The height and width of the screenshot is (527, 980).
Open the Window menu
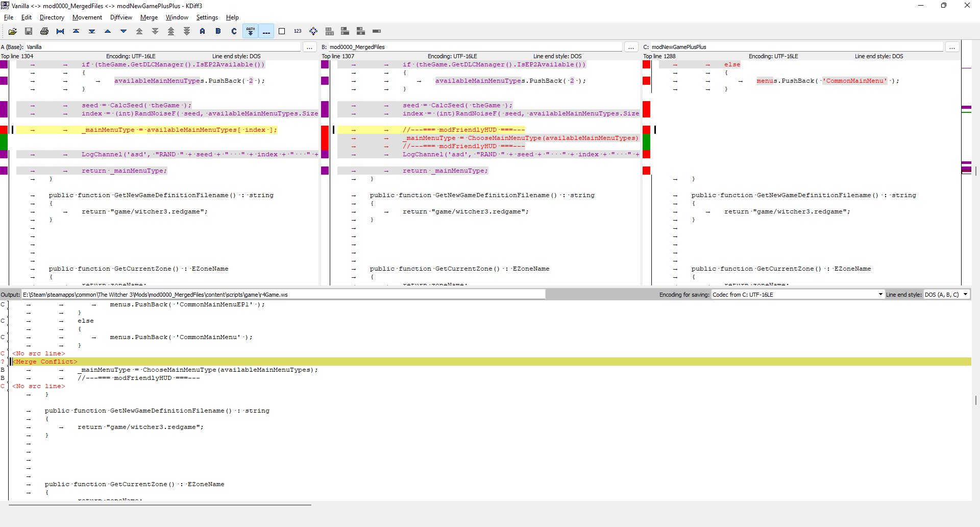click(177, 17)
